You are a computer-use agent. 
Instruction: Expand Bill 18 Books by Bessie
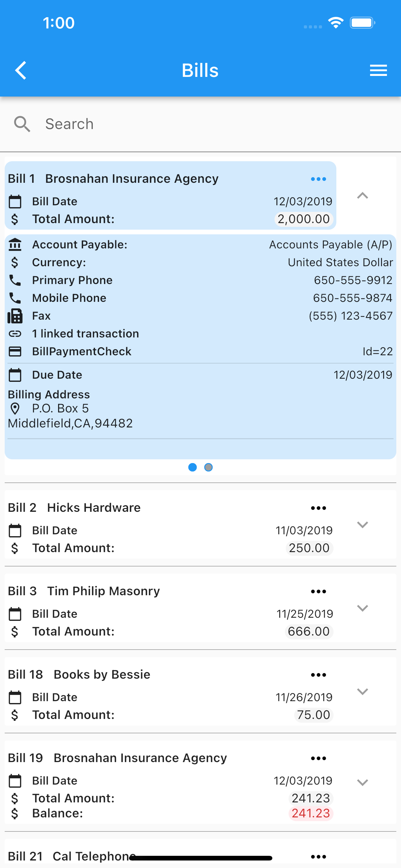362,691
